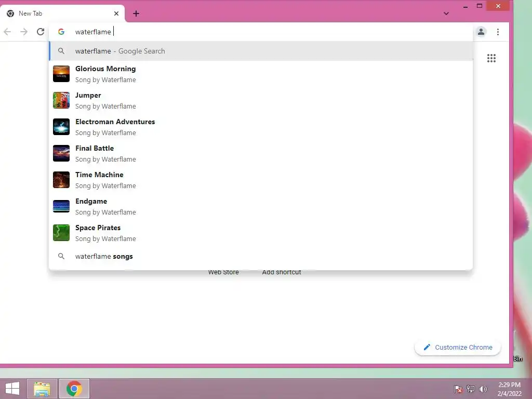
Task: Close the New Tab tab
Action: coord(116,14)
